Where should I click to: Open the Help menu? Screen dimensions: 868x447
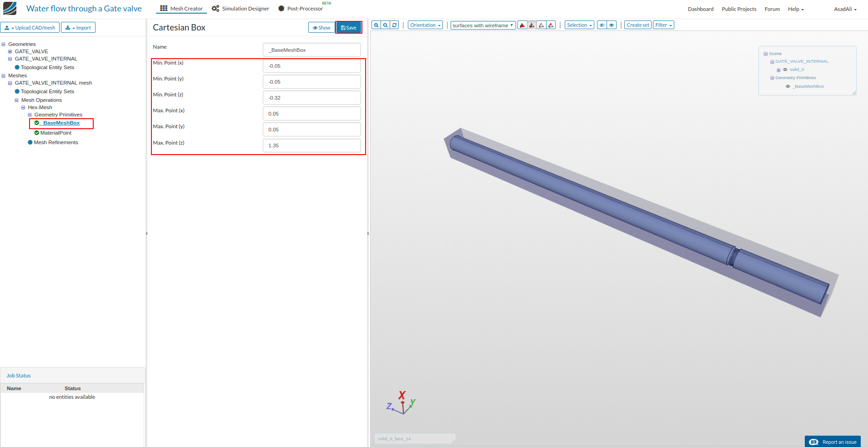[x=796, y=9]
